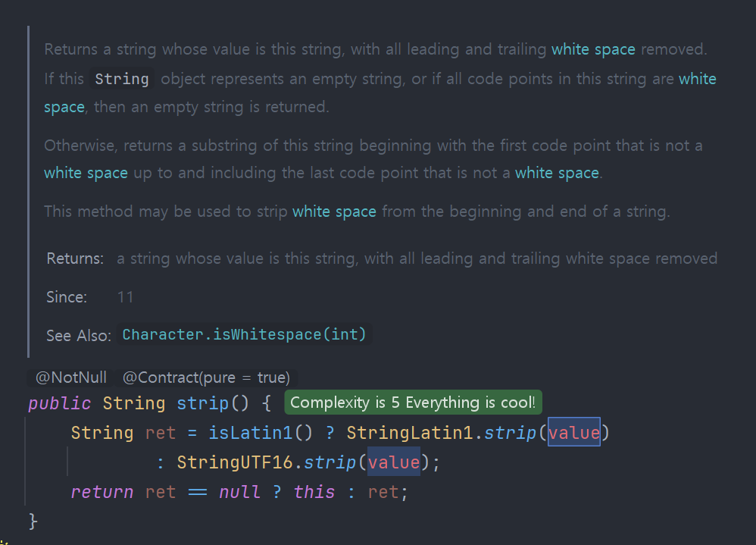Click the 'this' keyword in return statement
The height and width of the screenshot is (545, 756).
(314, 492)
